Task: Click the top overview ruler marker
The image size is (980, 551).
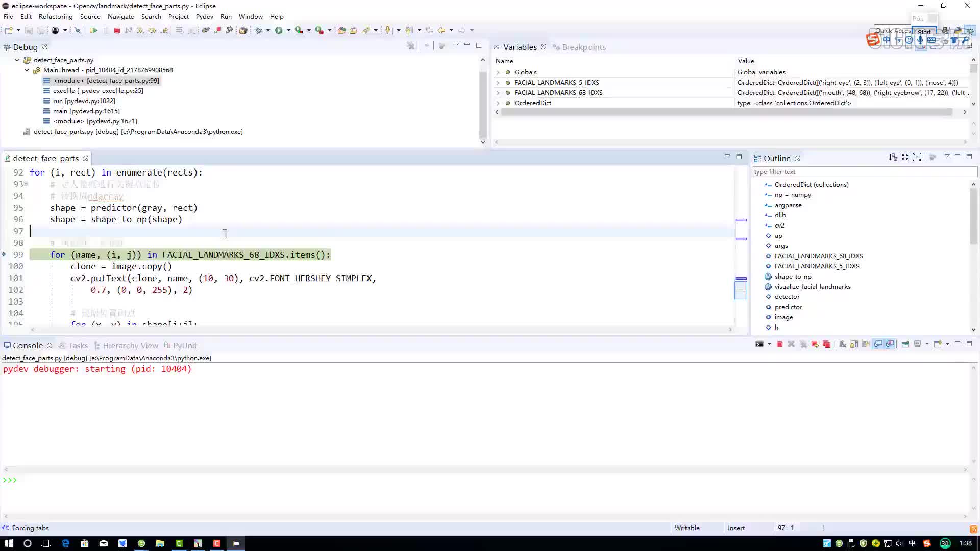Action: coord(741,220)
